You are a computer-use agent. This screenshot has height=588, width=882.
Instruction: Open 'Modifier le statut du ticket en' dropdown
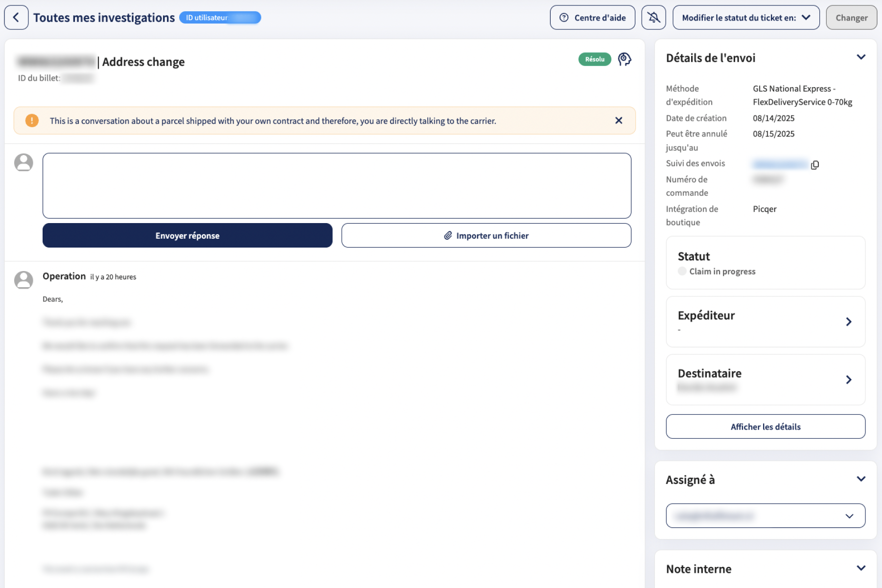pos(745,18)
